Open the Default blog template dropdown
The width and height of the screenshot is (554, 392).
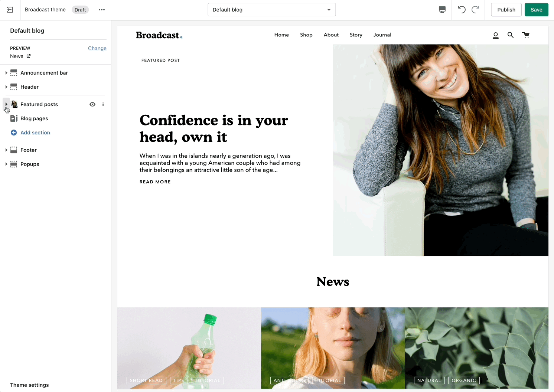pyautogui.click(x=271, y=10)
